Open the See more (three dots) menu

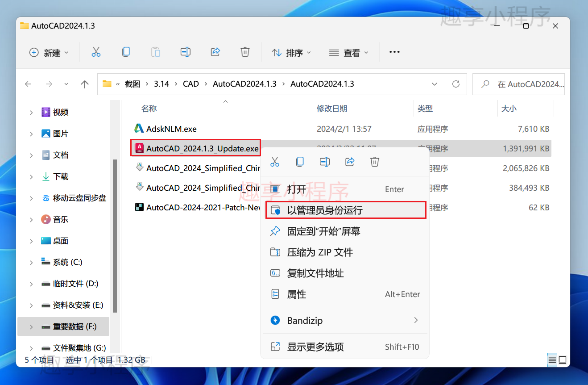coord(394,52)
